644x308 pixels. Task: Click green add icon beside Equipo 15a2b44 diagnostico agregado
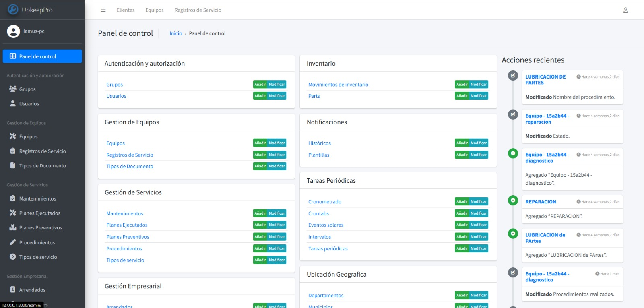tap(513, 153)
